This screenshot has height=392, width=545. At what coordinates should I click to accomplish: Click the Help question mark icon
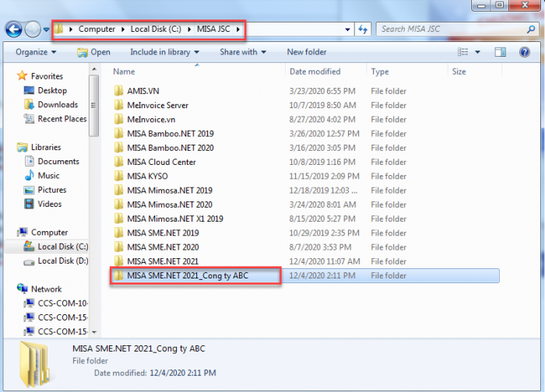[x=523, y=52]
